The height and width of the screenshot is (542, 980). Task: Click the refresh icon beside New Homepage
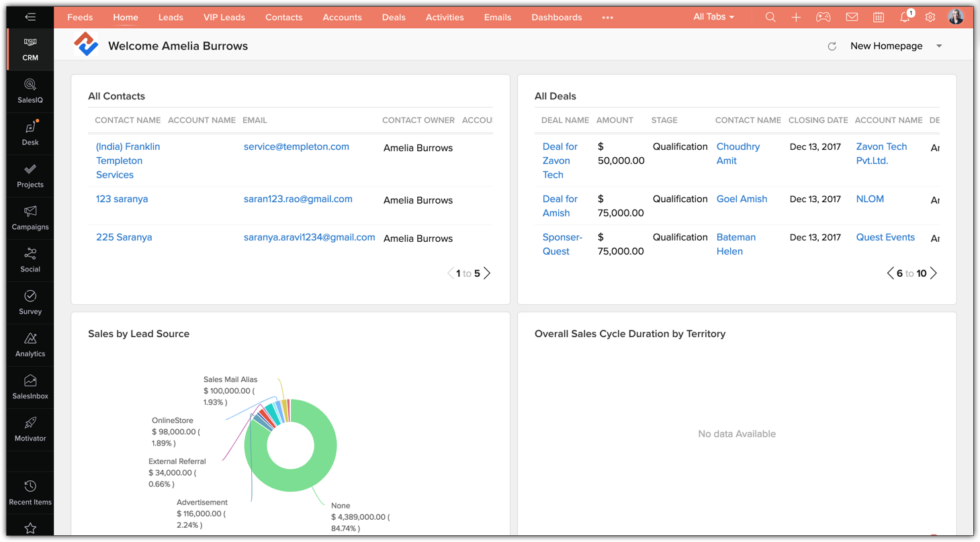832,46
